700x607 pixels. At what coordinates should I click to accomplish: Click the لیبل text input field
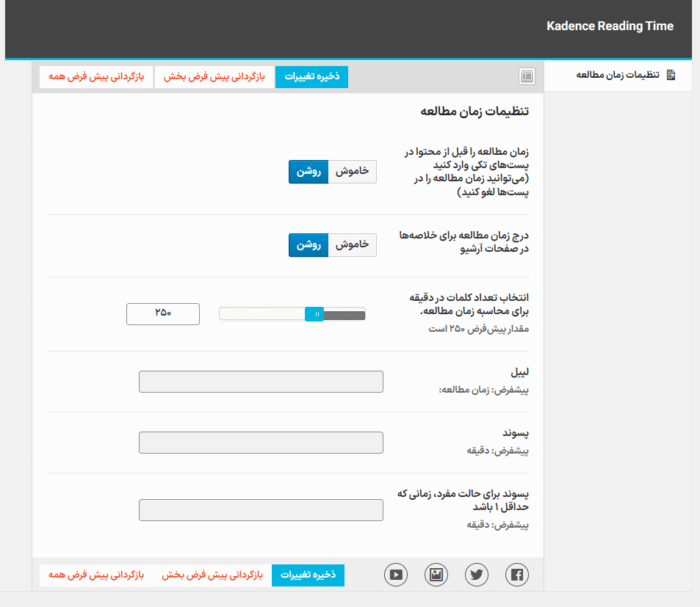click(261, 382)
